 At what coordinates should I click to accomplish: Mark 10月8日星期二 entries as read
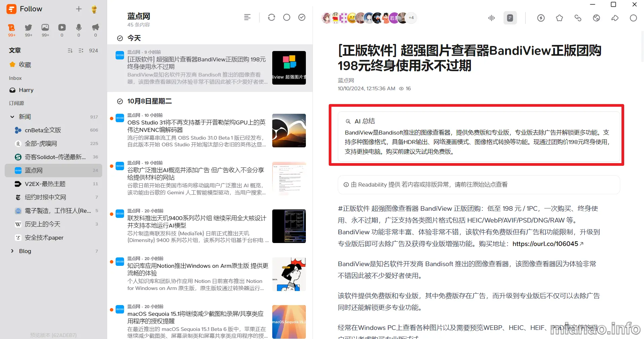pos(120,101)
